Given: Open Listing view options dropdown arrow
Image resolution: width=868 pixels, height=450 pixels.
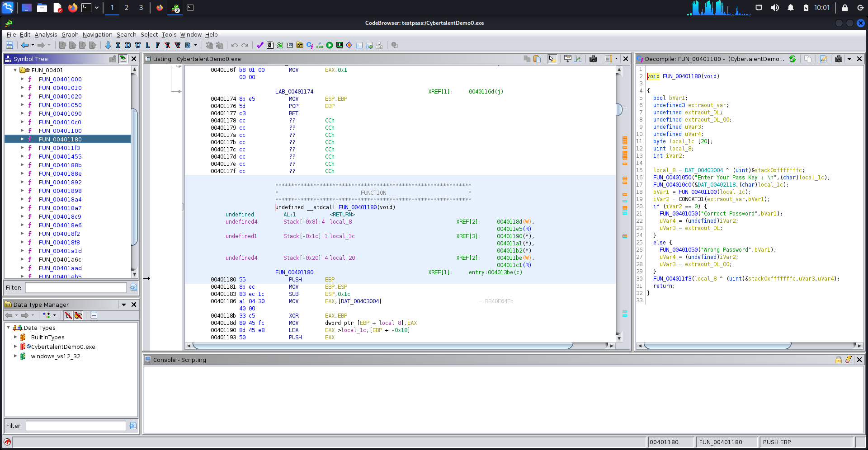Looking at the screenshot, I should tap(616, 59).
